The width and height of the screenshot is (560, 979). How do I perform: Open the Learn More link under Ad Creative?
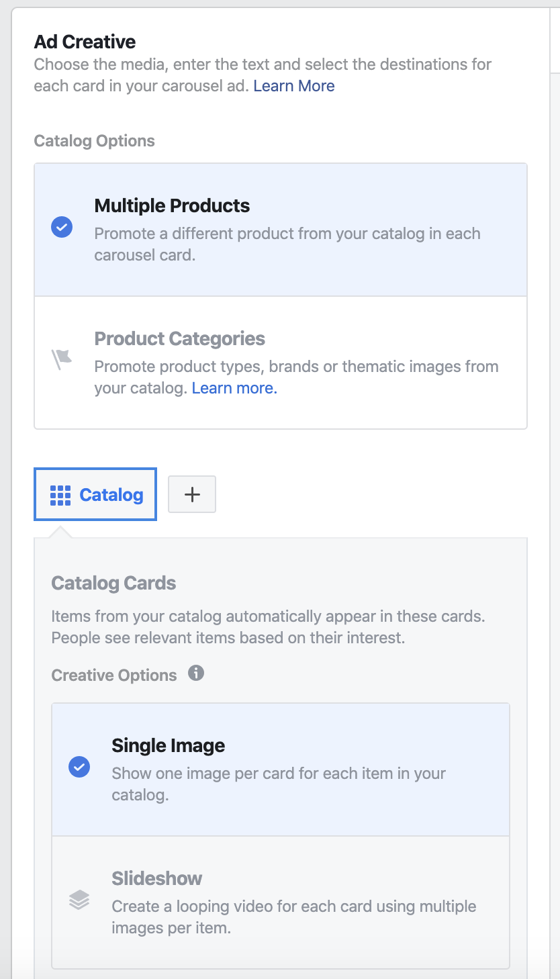click(294, 86)
